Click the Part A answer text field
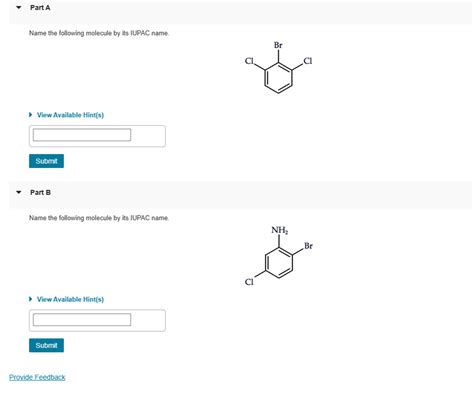This screenshot has height=395, width=474. (82, 135)
